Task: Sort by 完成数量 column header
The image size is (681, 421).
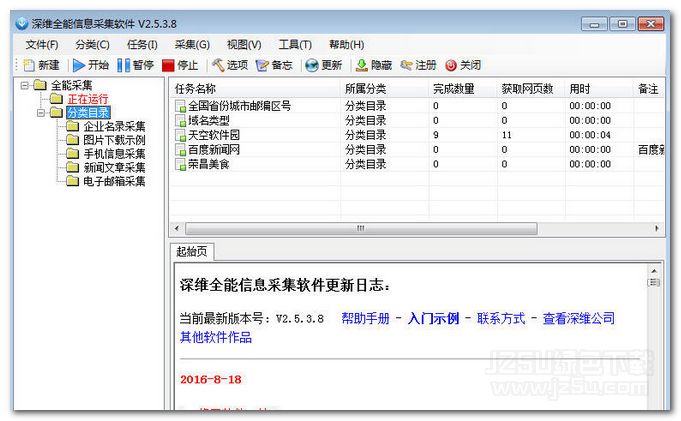Action: (x=462, y=89)
